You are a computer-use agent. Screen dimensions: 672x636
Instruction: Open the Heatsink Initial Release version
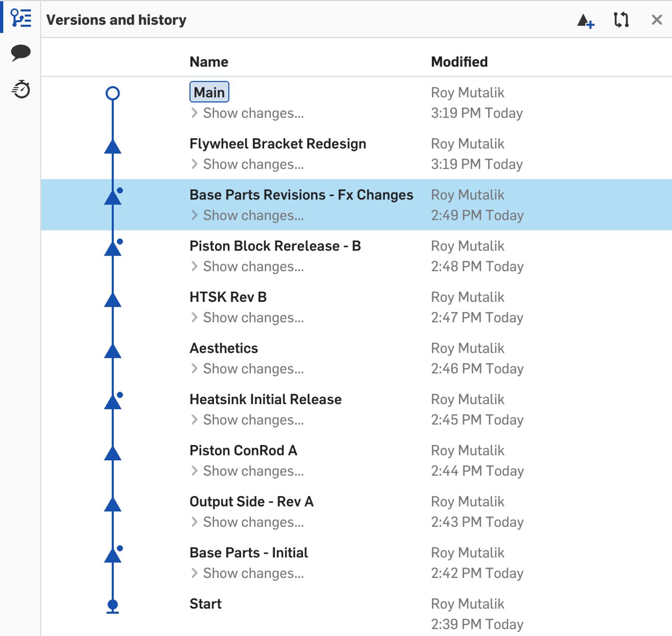tap(265, 399)
